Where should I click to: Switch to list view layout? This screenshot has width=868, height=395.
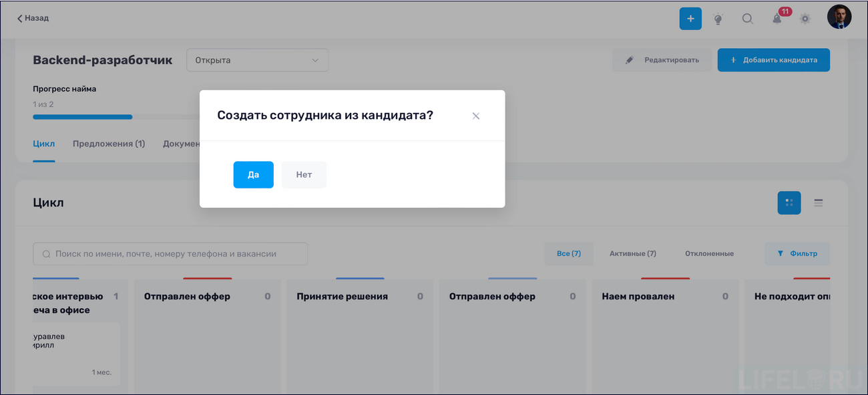pos(819,203)
